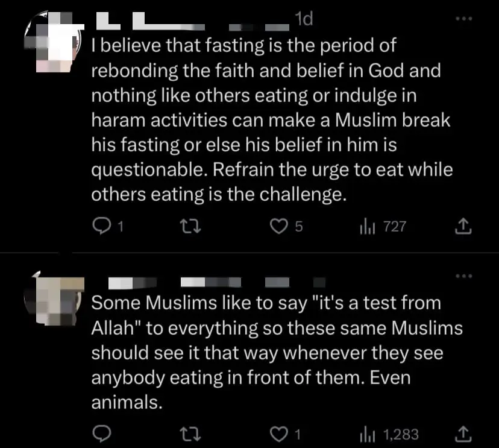
Task: Like the tweet with 1 like
Action: (278, 434)
